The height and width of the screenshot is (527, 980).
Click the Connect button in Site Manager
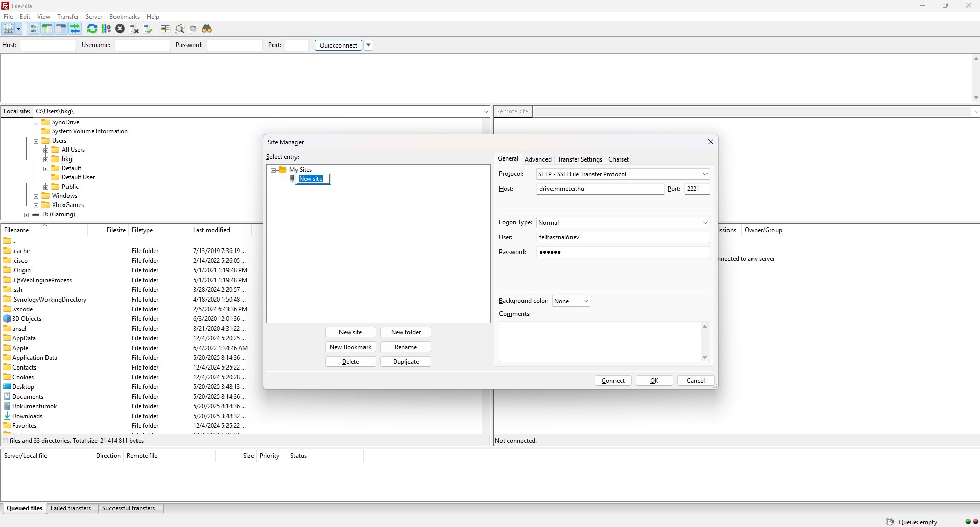613,381
